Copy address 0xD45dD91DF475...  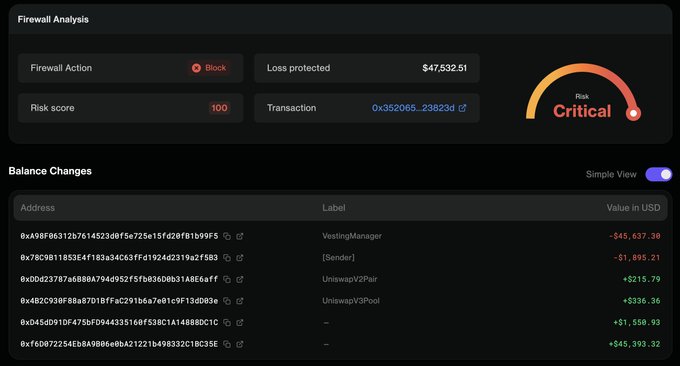[227, 322]
